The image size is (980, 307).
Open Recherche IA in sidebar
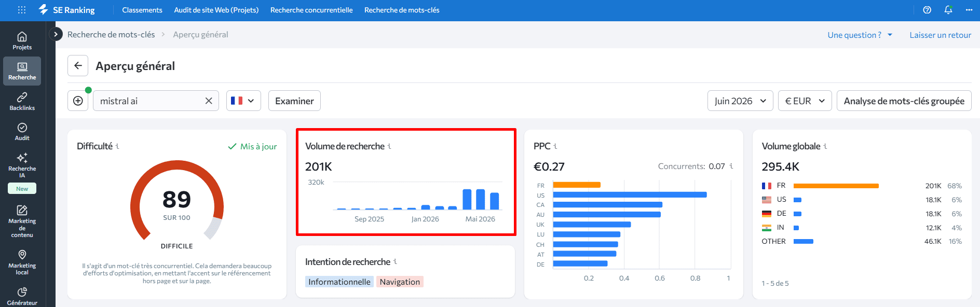tap(22, 165)
